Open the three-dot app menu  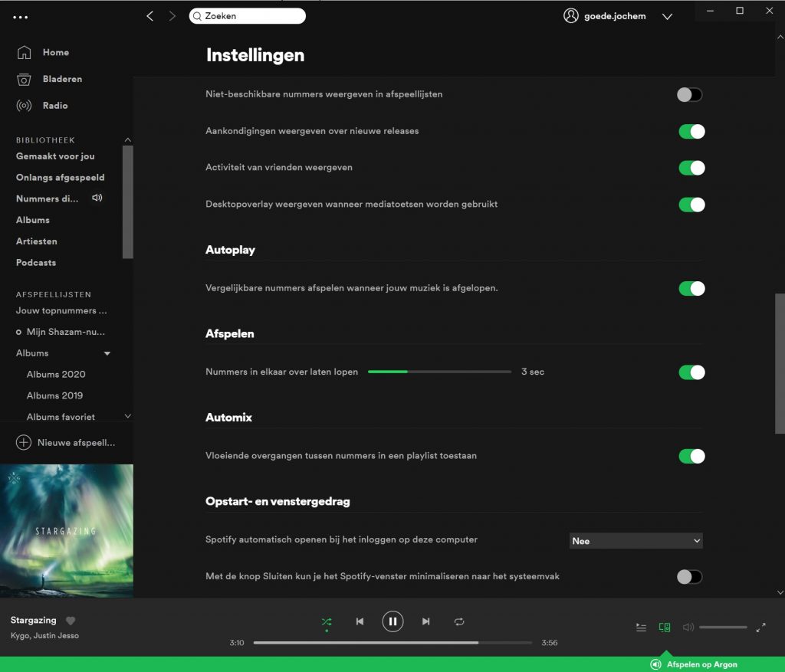[x=21, y=17]
